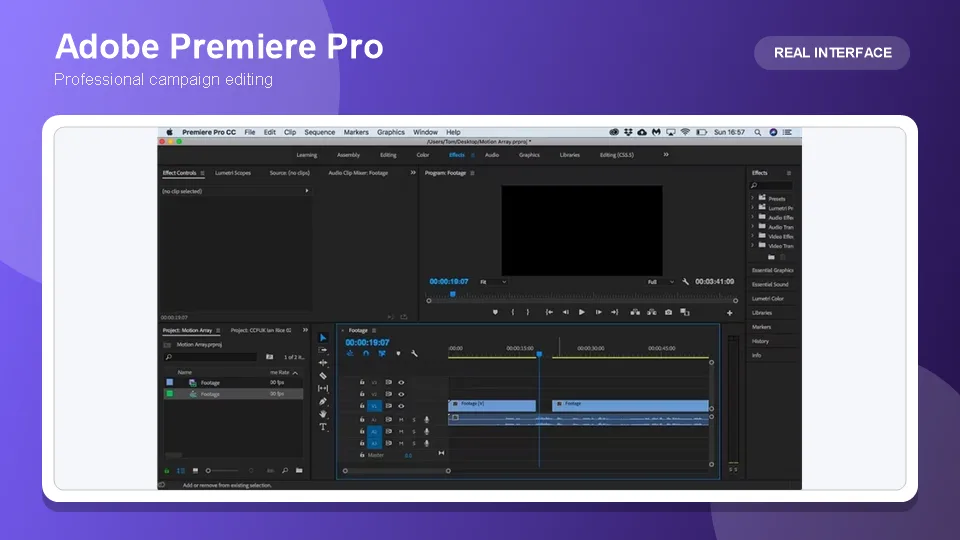Show more workspaces overflow chevron
Image resolution: width=960 pixels, height=540 pixels.
pos(666,155)
